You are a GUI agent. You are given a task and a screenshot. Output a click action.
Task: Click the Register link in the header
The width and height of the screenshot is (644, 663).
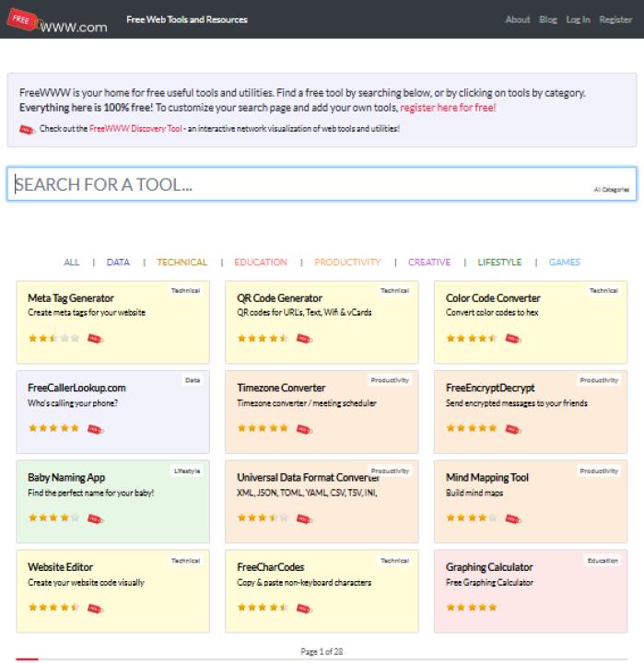click(615, 19)
